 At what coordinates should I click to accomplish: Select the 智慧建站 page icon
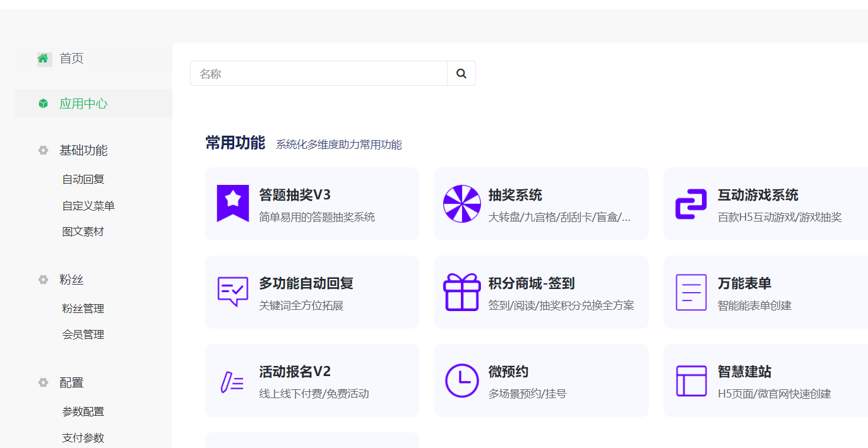click(x=691, y=380)
